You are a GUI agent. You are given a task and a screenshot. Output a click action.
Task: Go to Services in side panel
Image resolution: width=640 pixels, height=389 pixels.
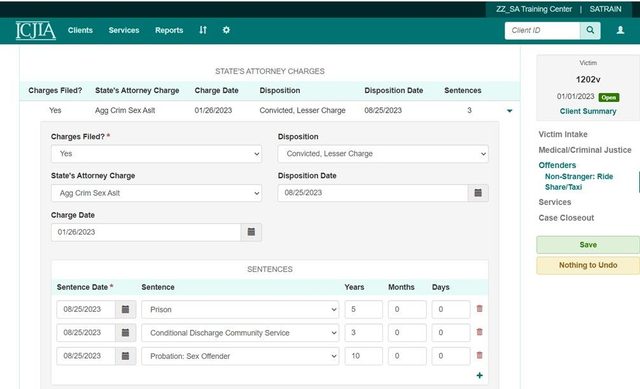tap(555, 202)
